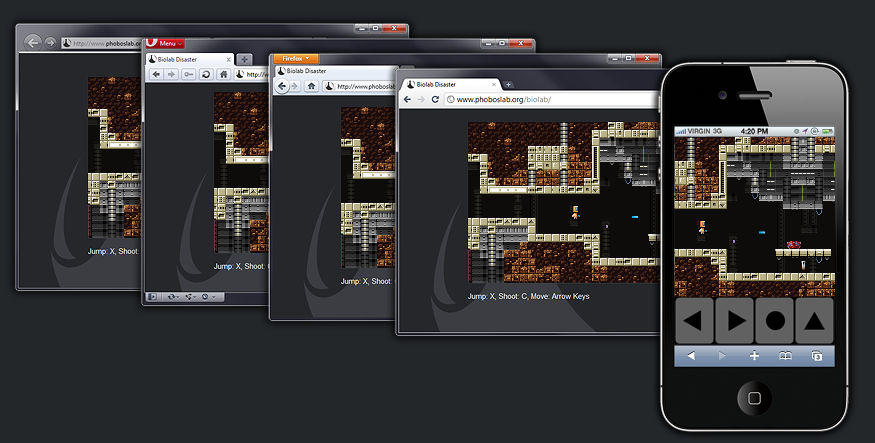Image resolution: width=875 pixels, height=443 pixels.
Task: Click Firefox's home button
Action: point(311,86)
